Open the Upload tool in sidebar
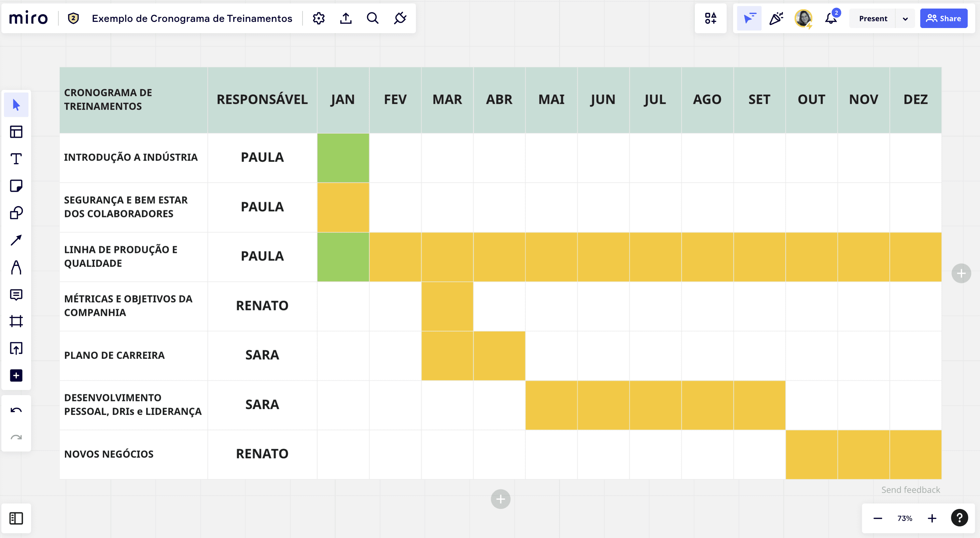Screen dimensions: 980x538 (x=16, y=348)
